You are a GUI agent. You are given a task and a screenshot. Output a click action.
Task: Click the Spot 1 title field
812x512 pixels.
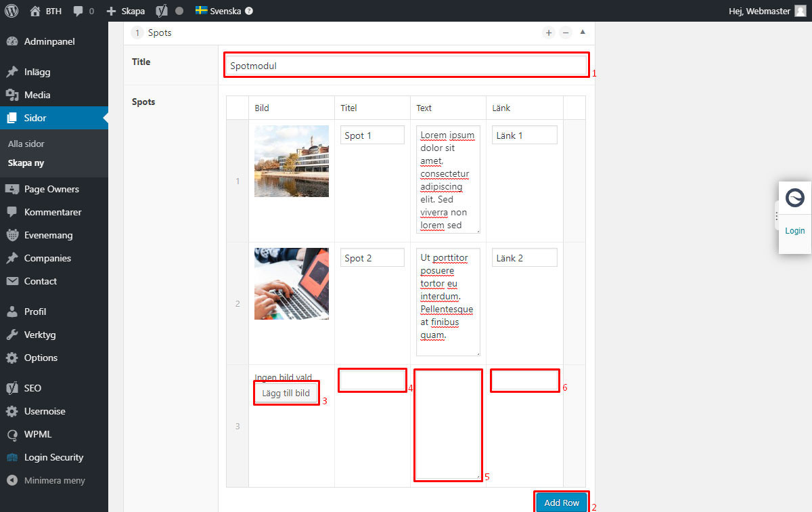coord(372,135)
